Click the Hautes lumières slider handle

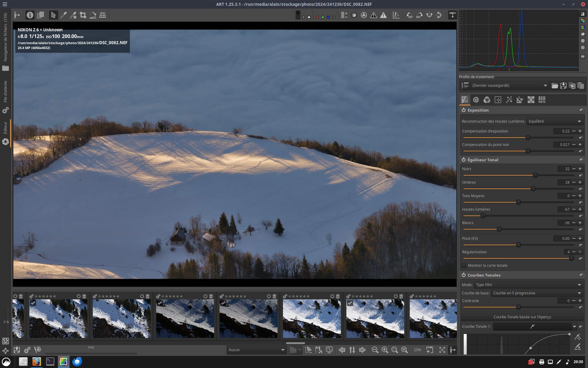click(483, 216)
